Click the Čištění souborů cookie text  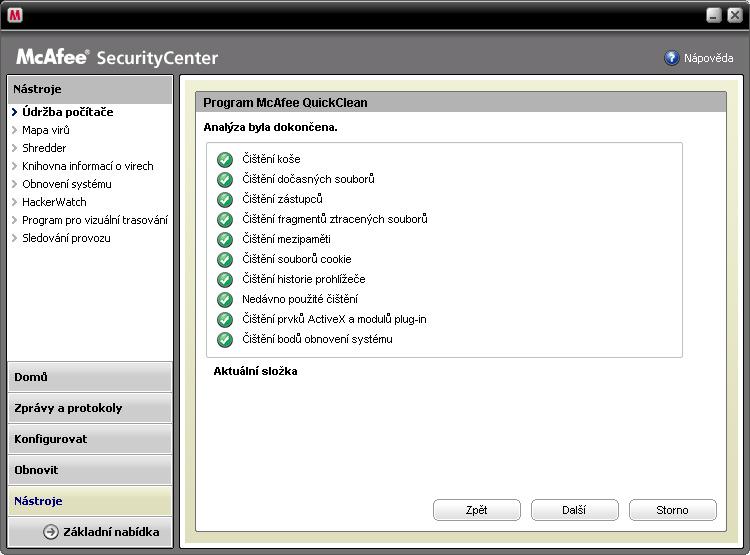(297, 259)
